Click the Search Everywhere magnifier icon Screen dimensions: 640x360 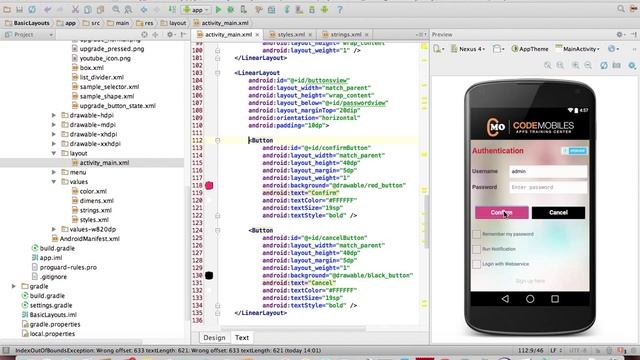(x=621, y=9)
